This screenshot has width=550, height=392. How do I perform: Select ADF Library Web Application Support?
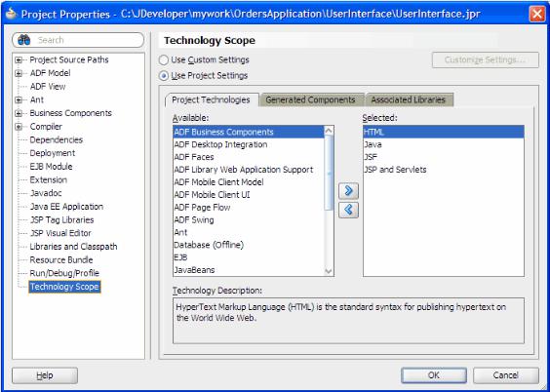pyautogui.click(x=249, y=170)
